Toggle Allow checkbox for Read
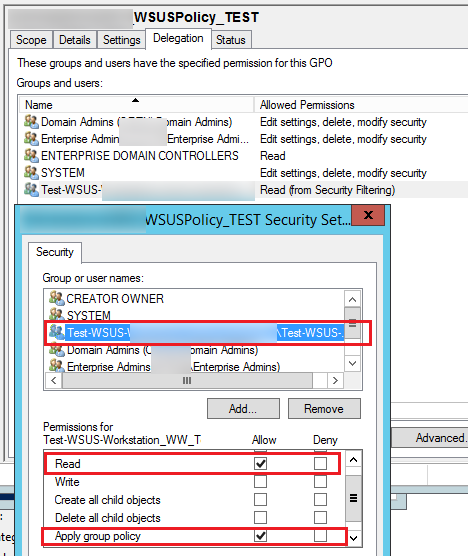Viewport: 468px width, 556px height. 260,463
